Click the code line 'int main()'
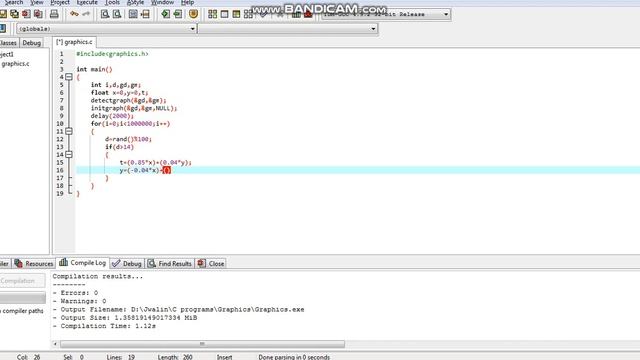 tap(94, 69)
